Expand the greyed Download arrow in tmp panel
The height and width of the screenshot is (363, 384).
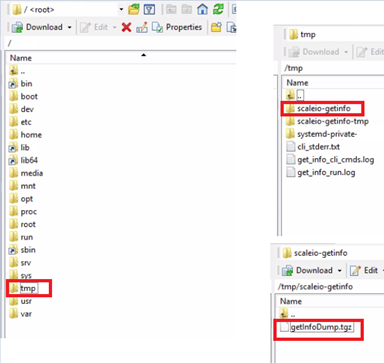(346, 52)
